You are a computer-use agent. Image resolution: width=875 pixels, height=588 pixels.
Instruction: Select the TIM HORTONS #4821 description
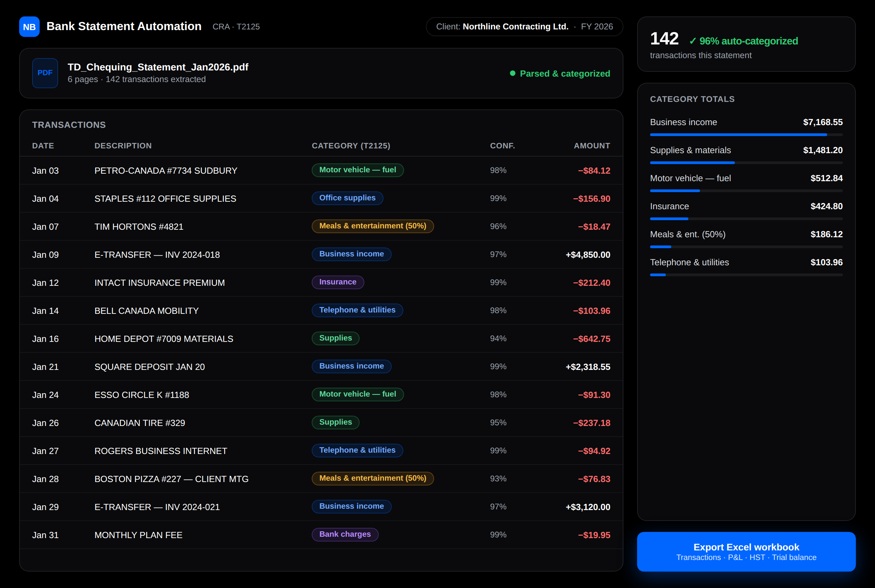click(139, 227)
